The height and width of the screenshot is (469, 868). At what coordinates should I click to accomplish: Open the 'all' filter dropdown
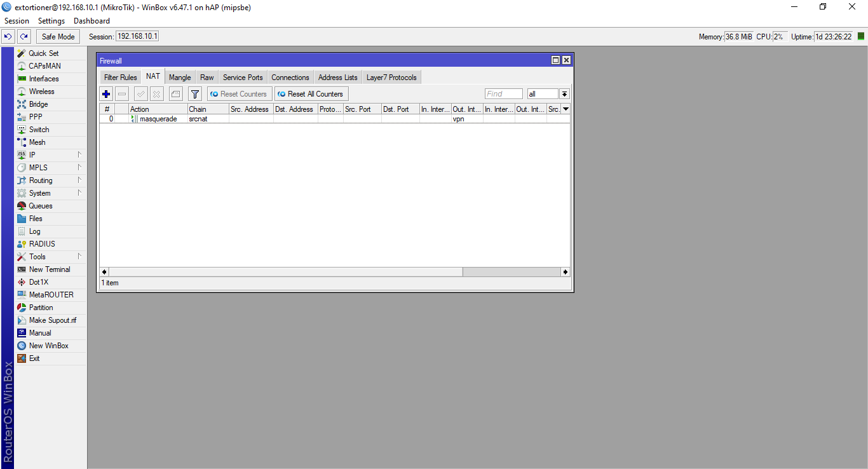click(564, 94)
